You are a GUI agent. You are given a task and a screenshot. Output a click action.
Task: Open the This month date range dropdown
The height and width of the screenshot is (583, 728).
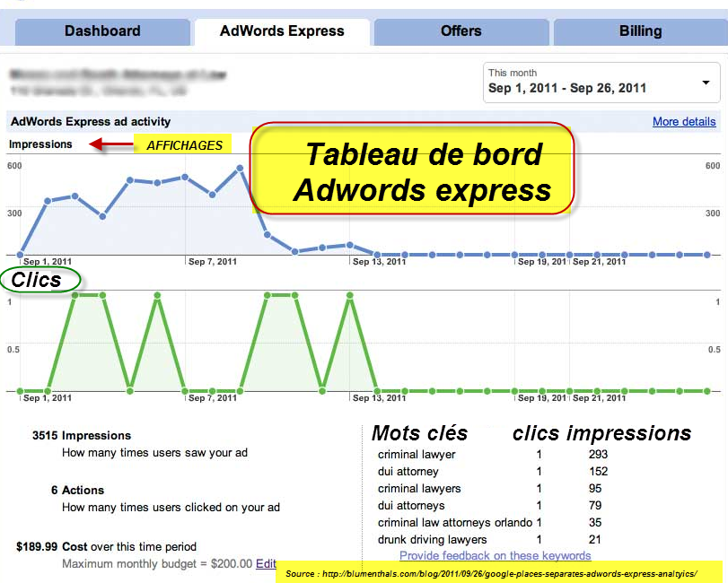click(601, 83)
